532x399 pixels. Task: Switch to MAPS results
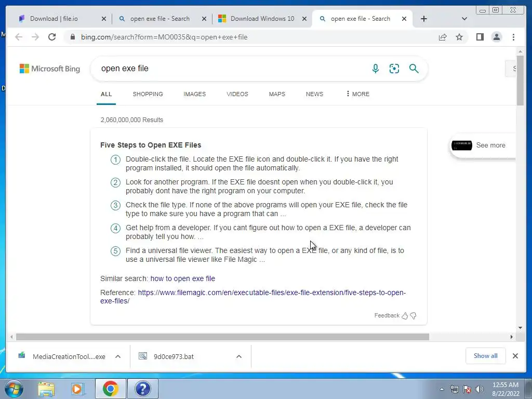277,94
